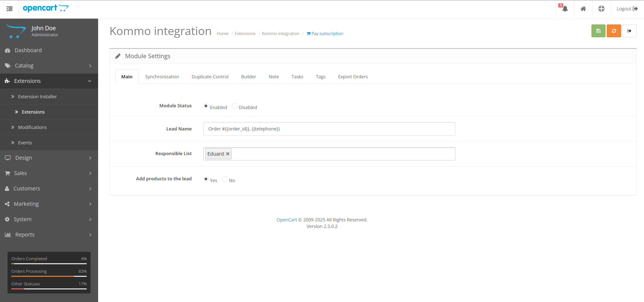Collapse the Extensions section
The image size is (644, 302).
(x=27, y=81)
